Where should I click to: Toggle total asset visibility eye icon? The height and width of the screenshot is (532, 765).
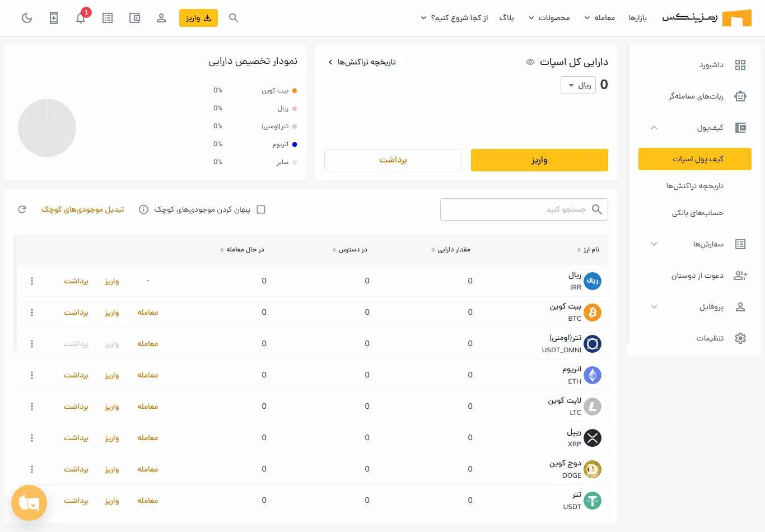(530, 62)
